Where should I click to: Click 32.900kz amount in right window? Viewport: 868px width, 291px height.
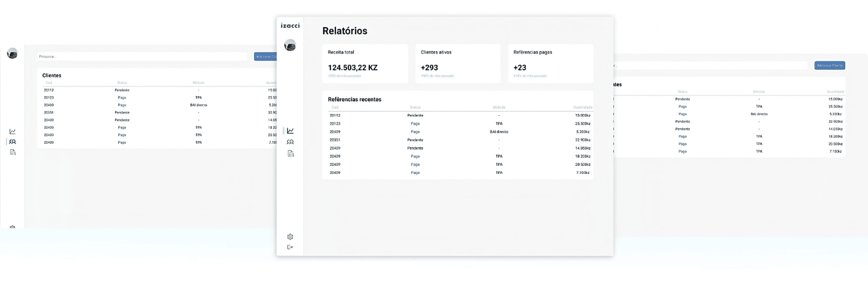pos(835,122)
